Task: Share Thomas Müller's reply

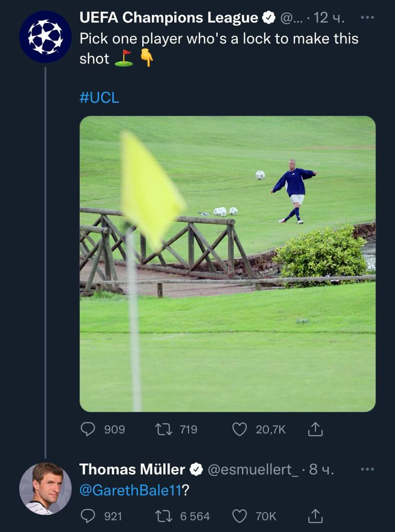Action: [x=315, y=516]
